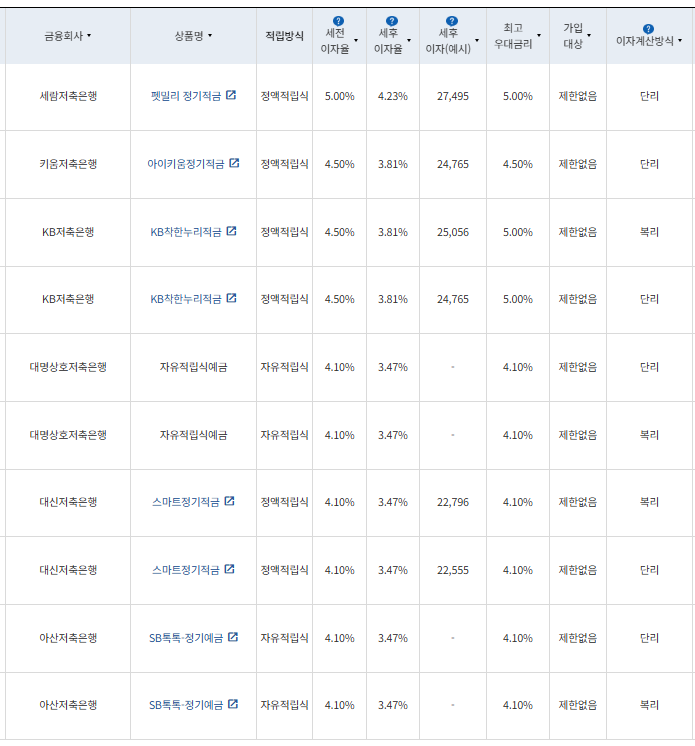Click the 22,796 interest example value
The height and width of the screenshot is (746, 695).
pos(453,502)
